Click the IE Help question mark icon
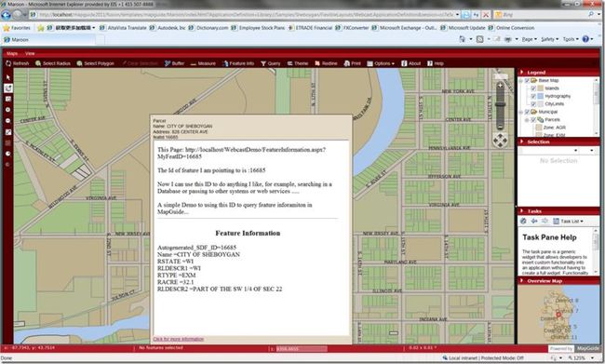The image size is (605, 364). 585,39
